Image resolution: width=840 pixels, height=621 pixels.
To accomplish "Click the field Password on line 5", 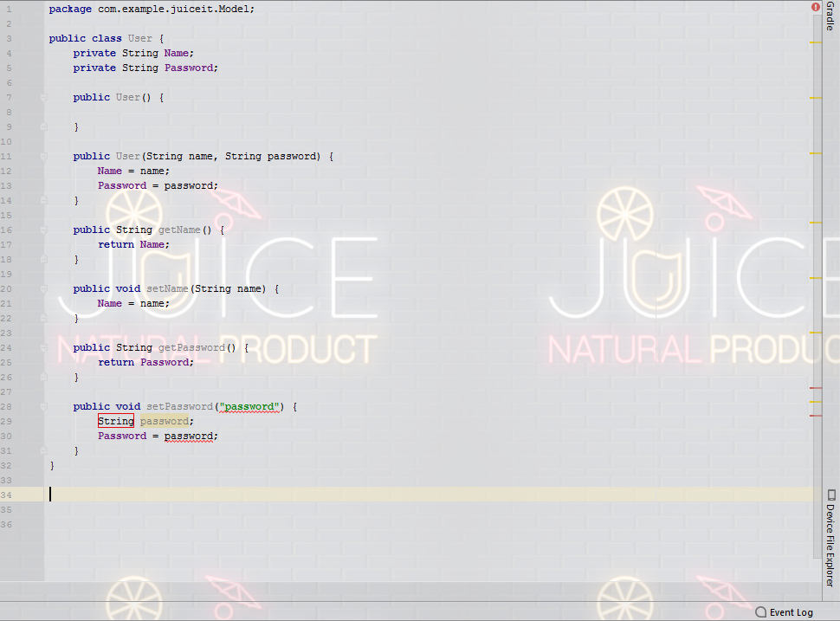I will tap(189, 68).
